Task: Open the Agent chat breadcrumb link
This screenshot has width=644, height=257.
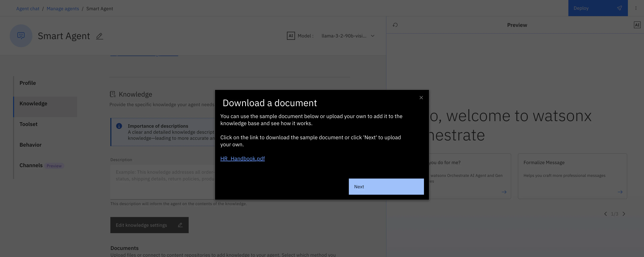Action: 28,9
